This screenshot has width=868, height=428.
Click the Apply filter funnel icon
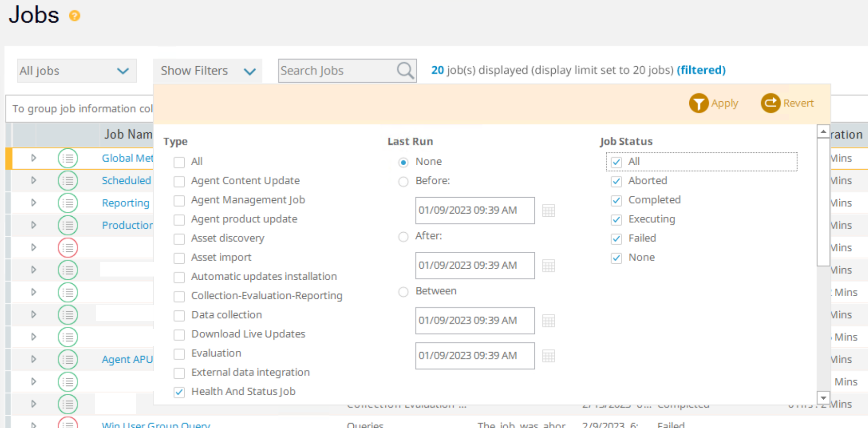pos(698,103)
